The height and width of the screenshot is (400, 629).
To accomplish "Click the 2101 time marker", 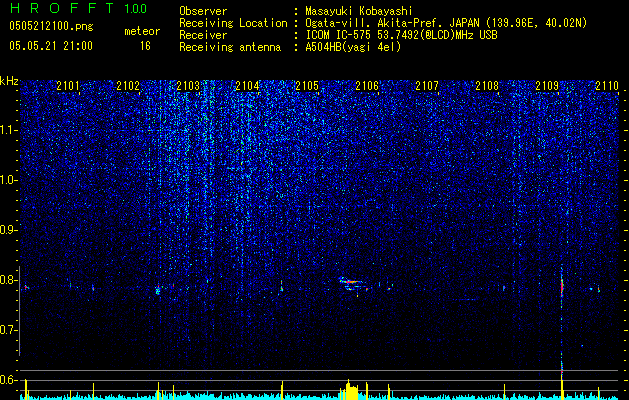I will [x=68, y=86].
